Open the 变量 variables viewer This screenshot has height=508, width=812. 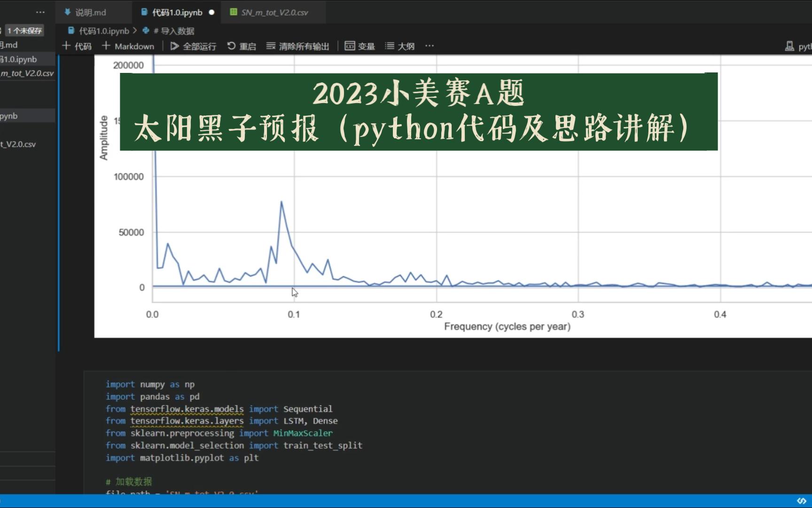click(x=359, y=46)
